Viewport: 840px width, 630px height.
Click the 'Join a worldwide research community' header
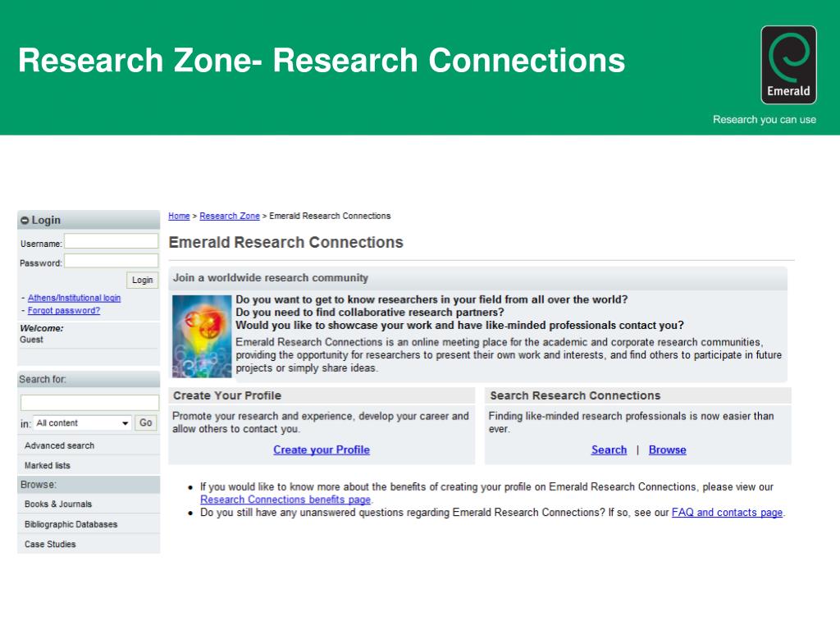(x=271, y=277)
